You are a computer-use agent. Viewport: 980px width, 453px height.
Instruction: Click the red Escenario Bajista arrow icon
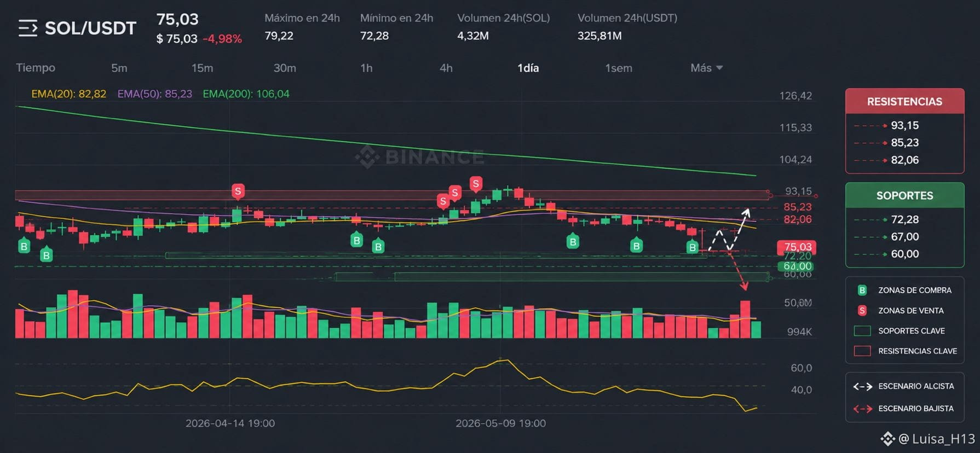tap(862, 409)
